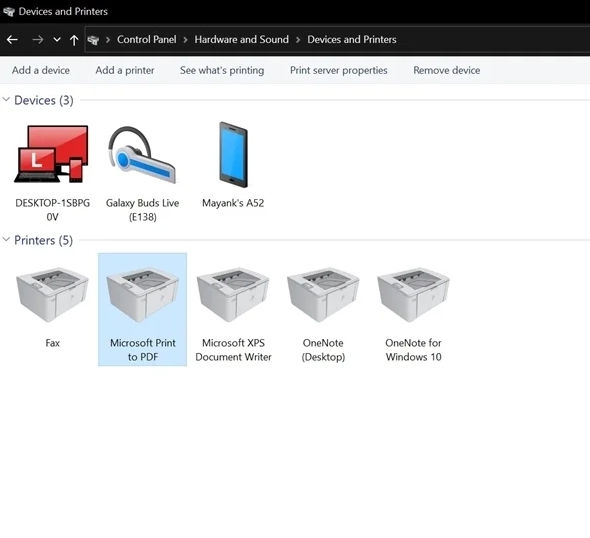Select Mayank's A52 phone icon
The image size is (590, 538).
233,155
